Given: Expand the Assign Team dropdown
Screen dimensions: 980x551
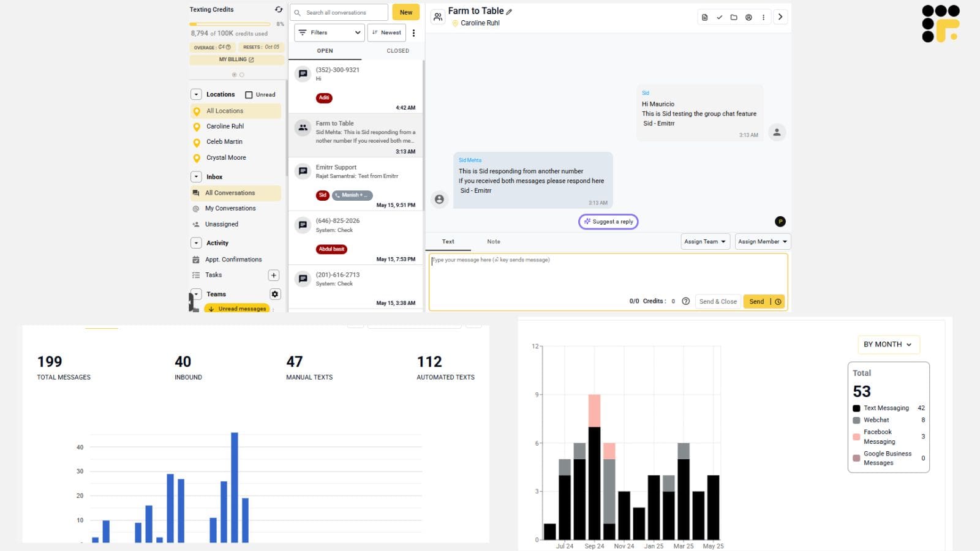Looking at the screenshot, I should (705, 241).
